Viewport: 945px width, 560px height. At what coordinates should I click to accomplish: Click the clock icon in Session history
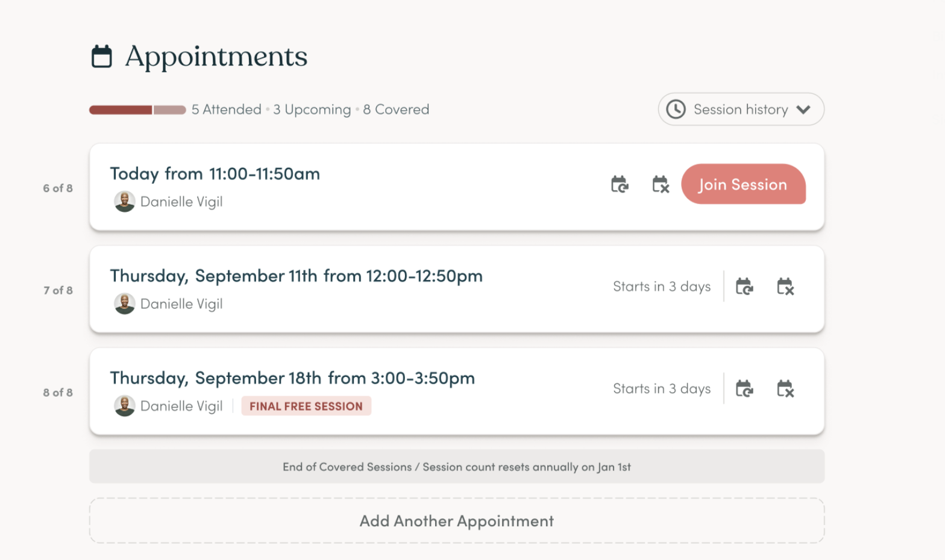tap(676, 109)
